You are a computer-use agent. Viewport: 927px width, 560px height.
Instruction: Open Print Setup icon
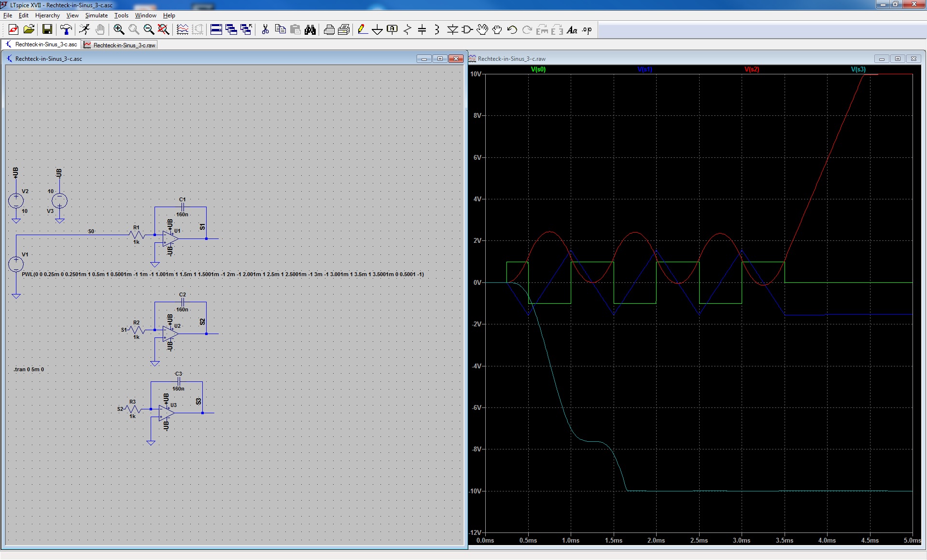(x=344, y=30)
